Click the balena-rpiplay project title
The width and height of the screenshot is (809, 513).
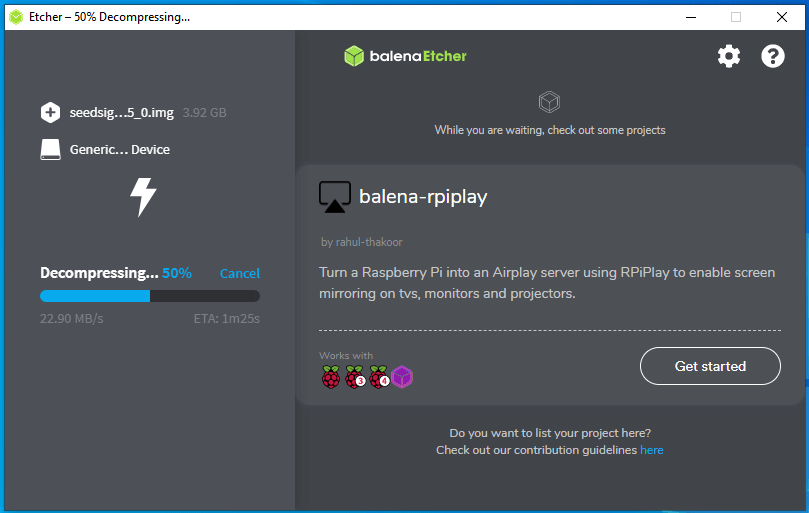[x=423, y=197]
